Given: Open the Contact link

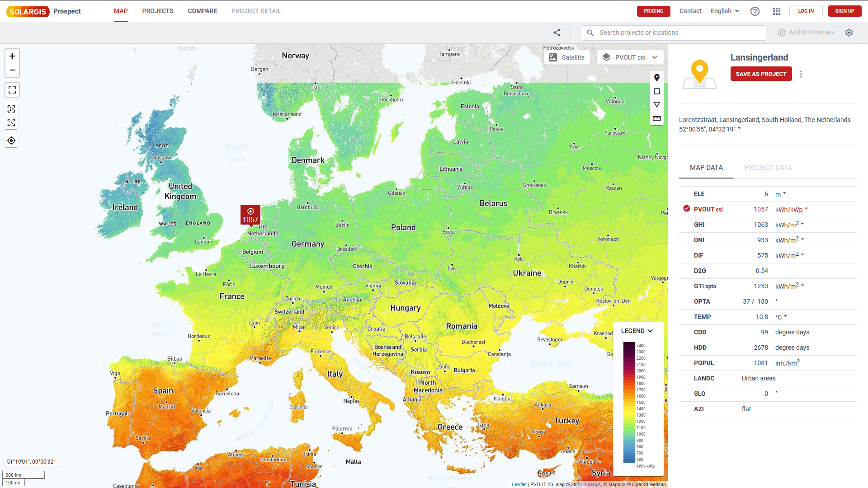Looking at the screenshot, I should [690, 11].
